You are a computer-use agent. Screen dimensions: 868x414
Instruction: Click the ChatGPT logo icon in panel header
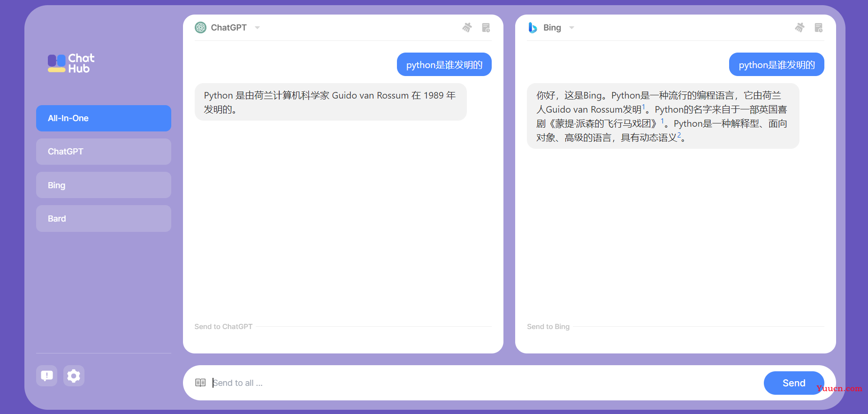(200, 28)
